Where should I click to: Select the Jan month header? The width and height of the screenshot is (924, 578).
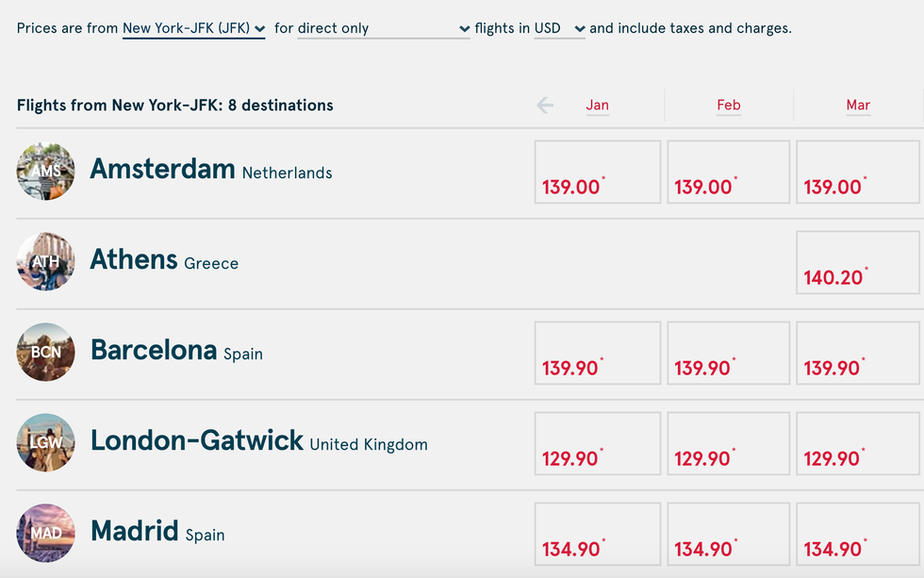597,106
